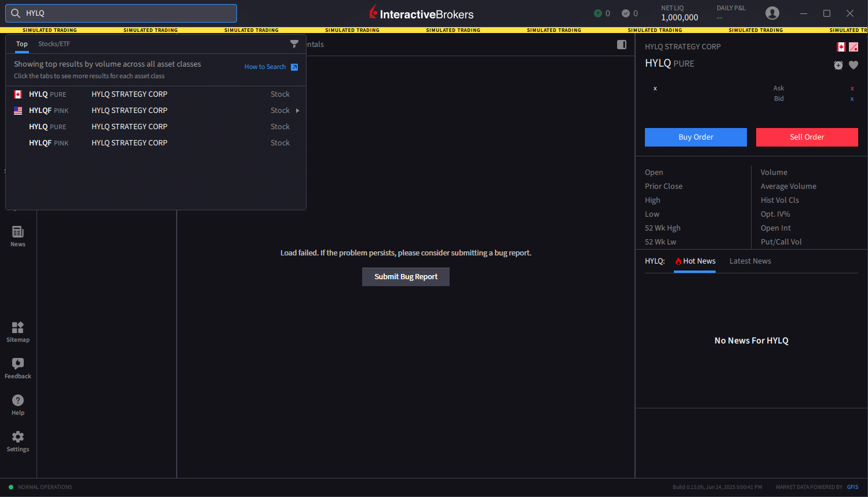The height and width of the screenshot is (497, 868).
Task: Add an alert with the alarm clock icon
Action: pos(838,65)
